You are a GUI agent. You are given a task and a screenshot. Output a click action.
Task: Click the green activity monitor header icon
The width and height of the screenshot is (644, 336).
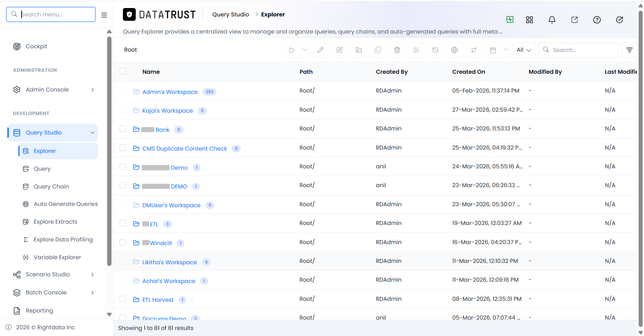[510, 19]
